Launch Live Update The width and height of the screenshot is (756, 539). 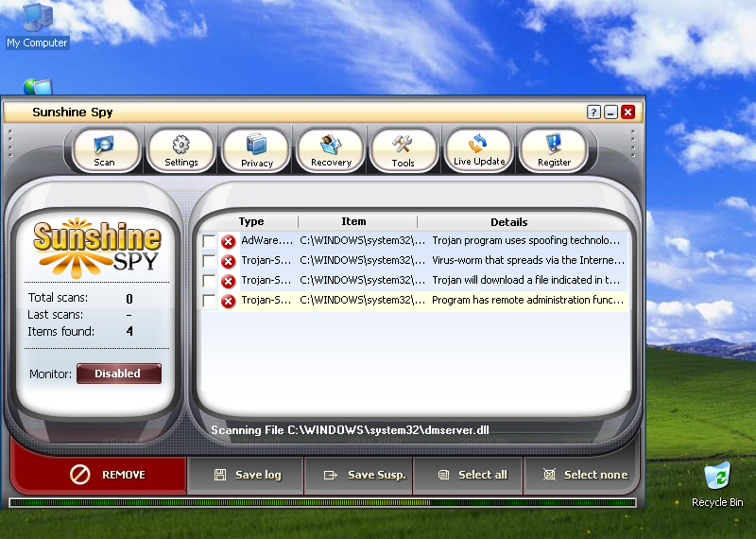(479, 150)
